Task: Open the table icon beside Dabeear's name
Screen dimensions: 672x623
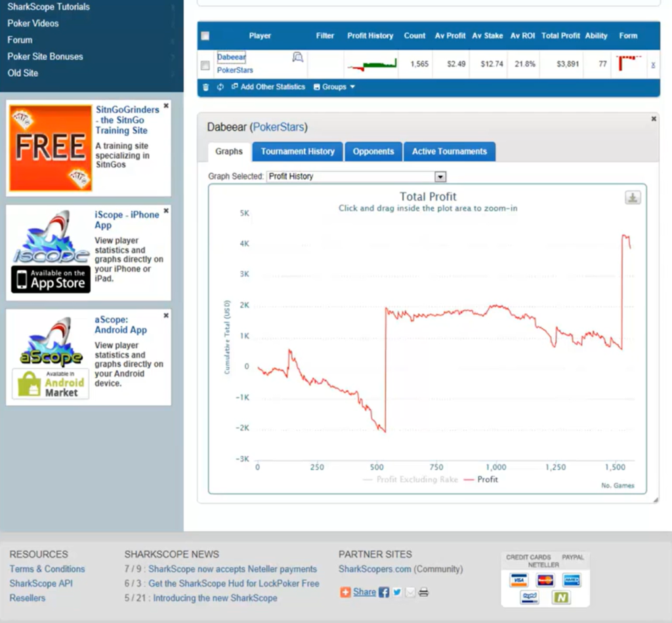Action: [x=297, y=57]
